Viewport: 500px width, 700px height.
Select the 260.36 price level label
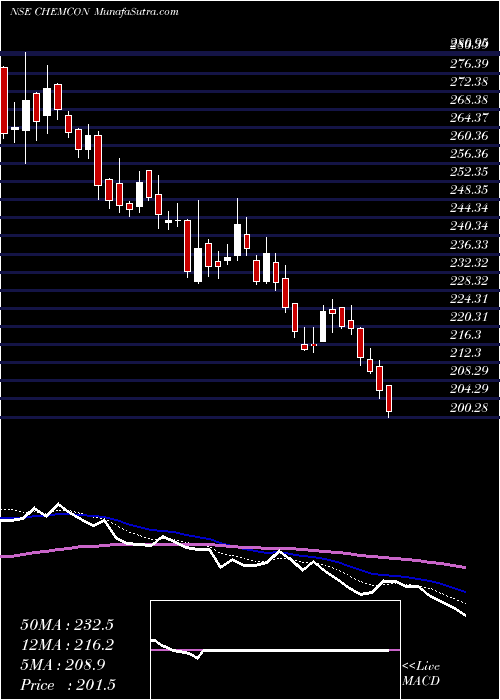coord(468,136)
